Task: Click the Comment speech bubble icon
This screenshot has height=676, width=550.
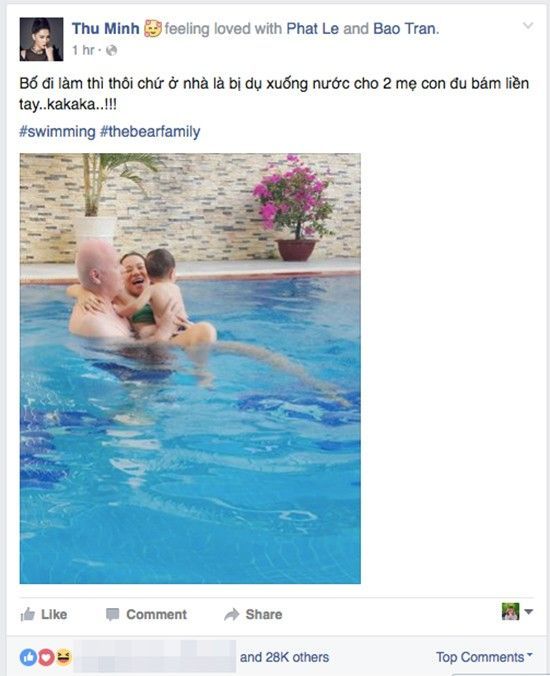Action: [x=112, y=614]
